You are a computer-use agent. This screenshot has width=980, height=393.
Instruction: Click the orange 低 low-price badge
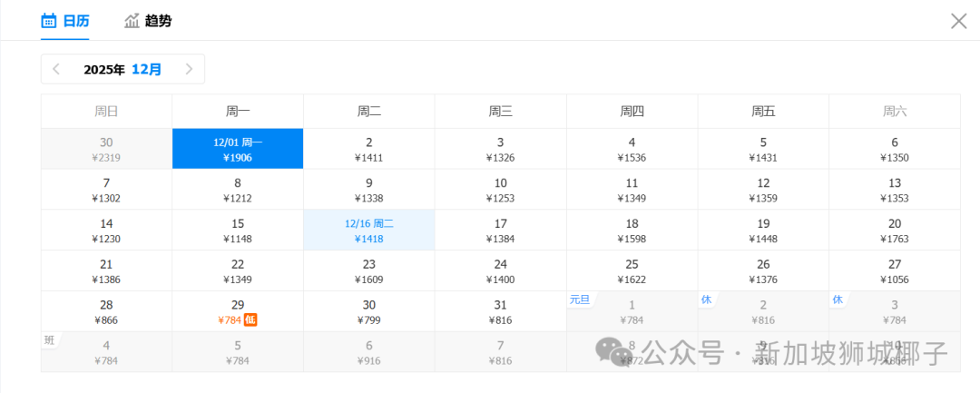251,319
